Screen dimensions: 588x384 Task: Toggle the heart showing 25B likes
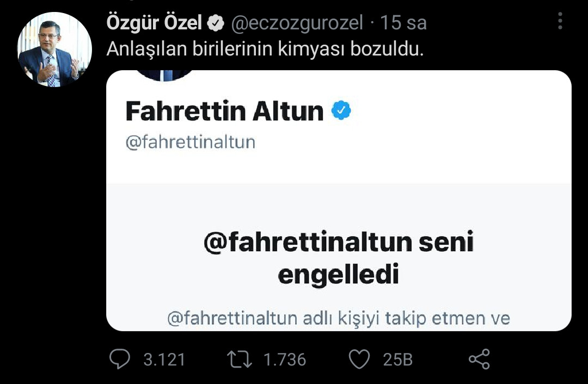(x=358, y=359)
